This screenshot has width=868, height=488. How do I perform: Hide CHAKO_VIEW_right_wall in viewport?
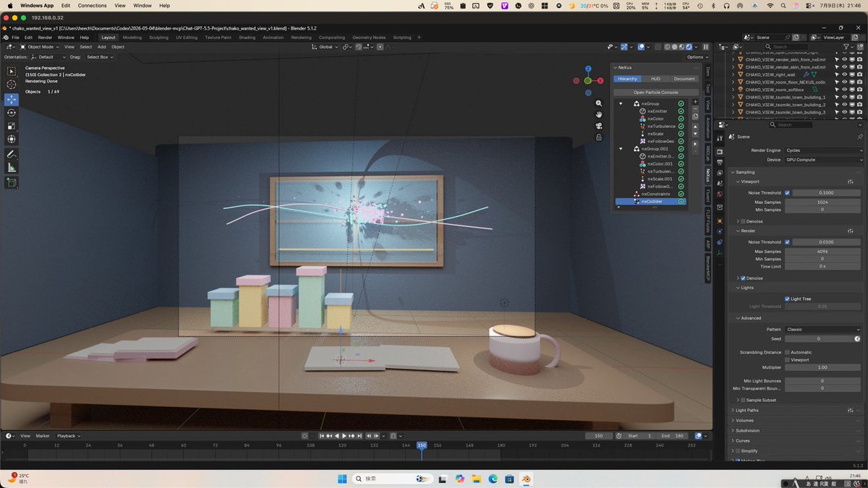point(844,74)
